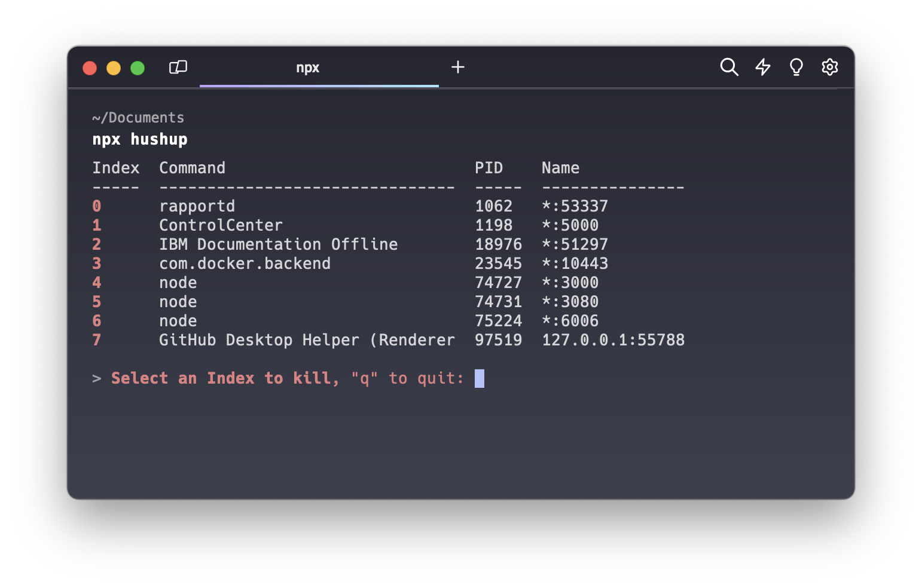Click the lightbulb icon

click(796, 67)
